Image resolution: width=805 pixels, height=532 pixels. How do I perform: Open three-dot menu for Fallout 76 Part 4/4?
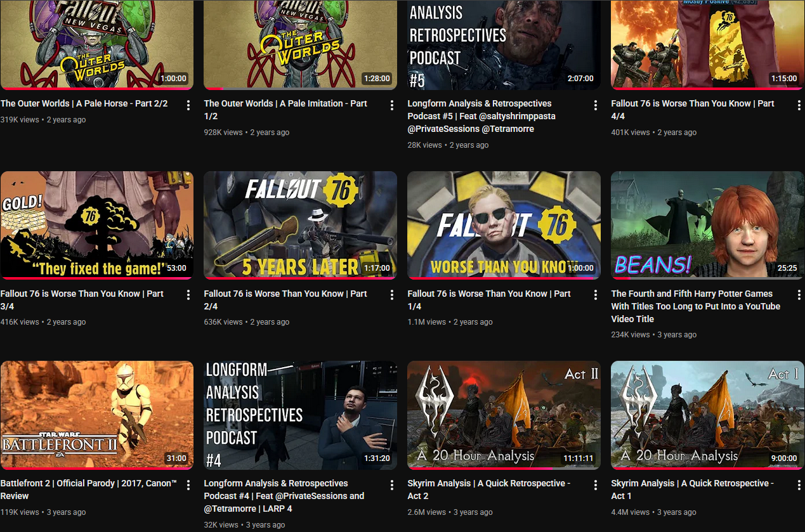click(799, 105)
